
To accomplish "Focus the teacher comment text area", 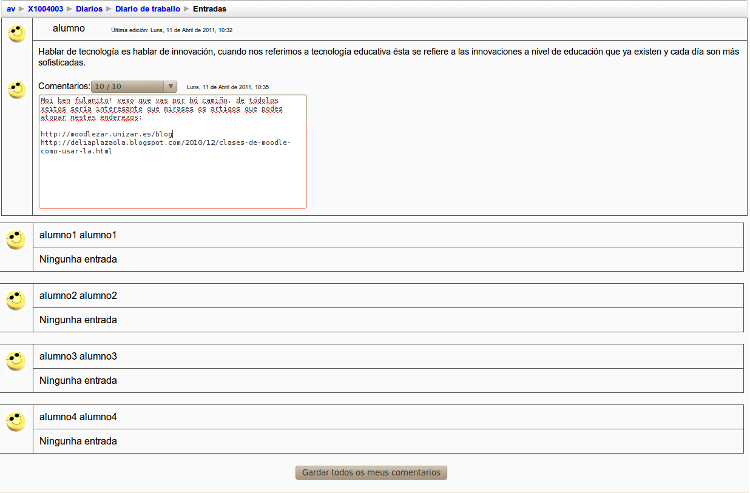I will (172, 151).
